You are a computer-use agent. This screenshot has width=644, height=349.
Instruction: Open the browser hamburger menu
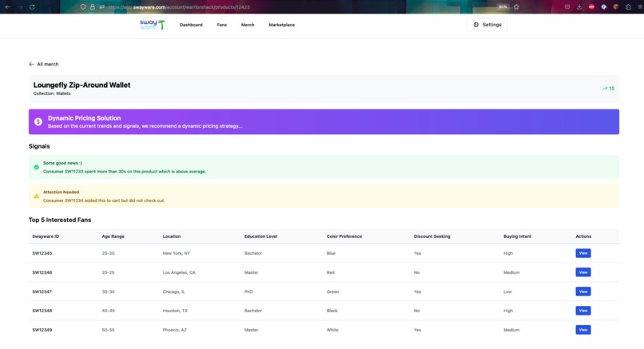[640, 7]
